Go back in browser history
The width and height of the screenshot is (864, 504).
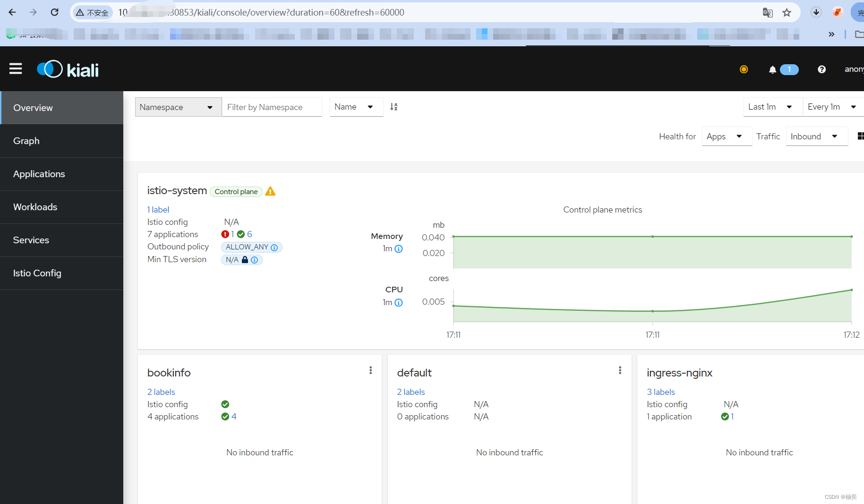(12, 12)
